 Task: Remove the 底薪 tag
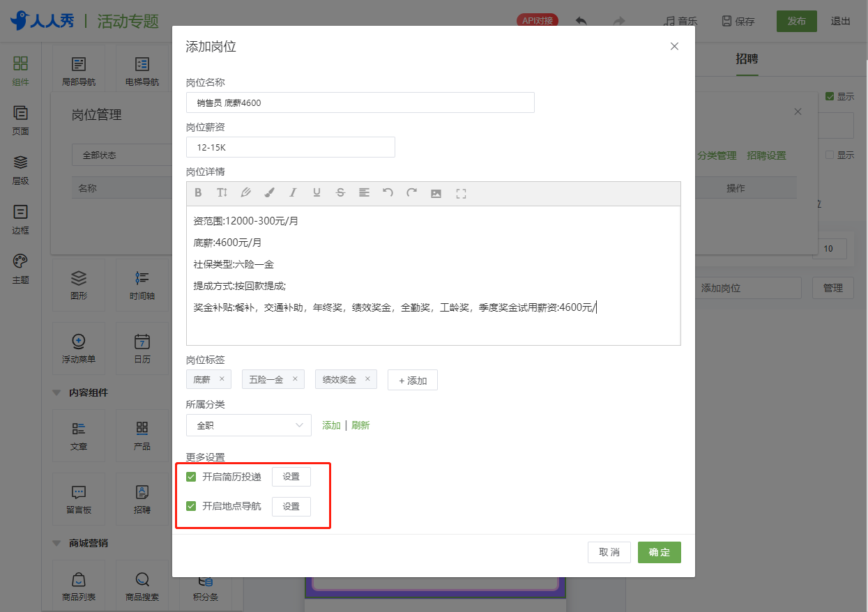coord(222,379)
